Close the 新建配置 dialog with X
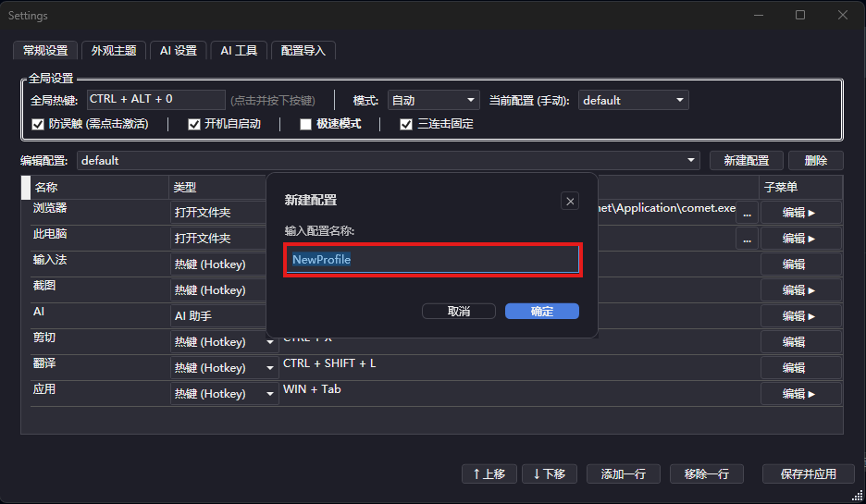The height and width of the screenshot is (504, 866). click(x=570, y=201)
